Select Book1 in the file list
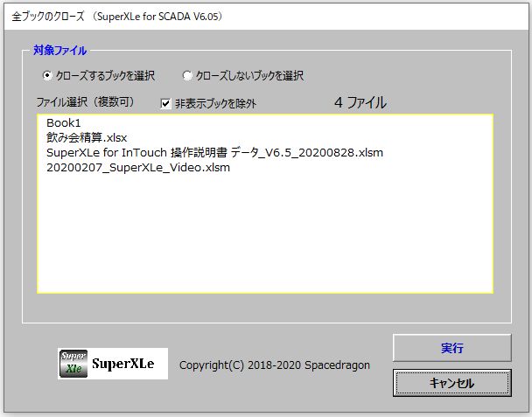This screenshot has width=532, height=417. [x=64, y=122]
